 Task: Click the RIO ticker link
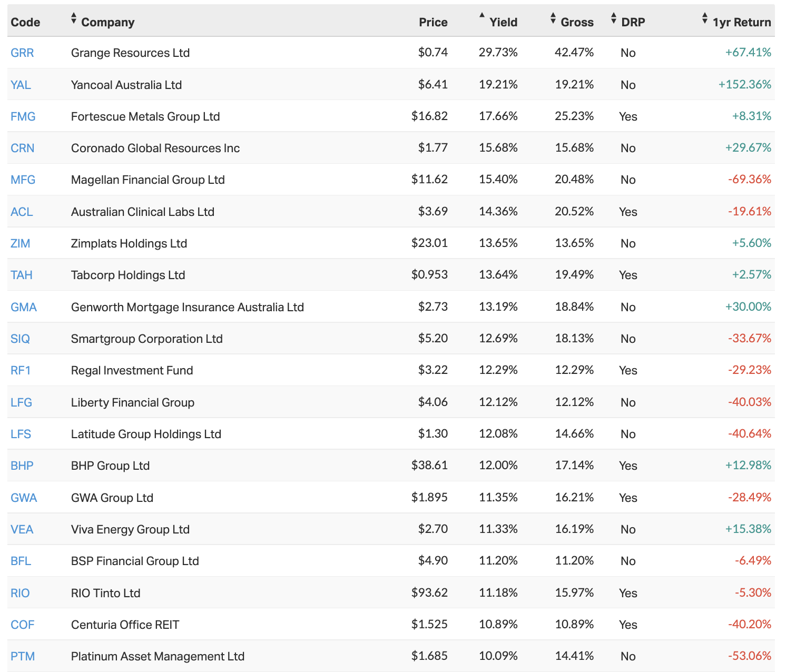pos(20,593)
